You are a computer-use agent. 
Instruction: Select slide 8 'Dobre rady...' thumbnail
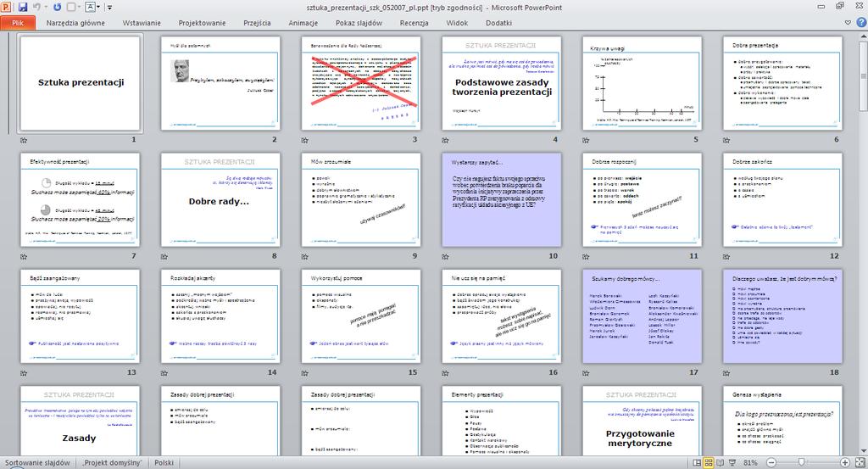click(220, 200)
